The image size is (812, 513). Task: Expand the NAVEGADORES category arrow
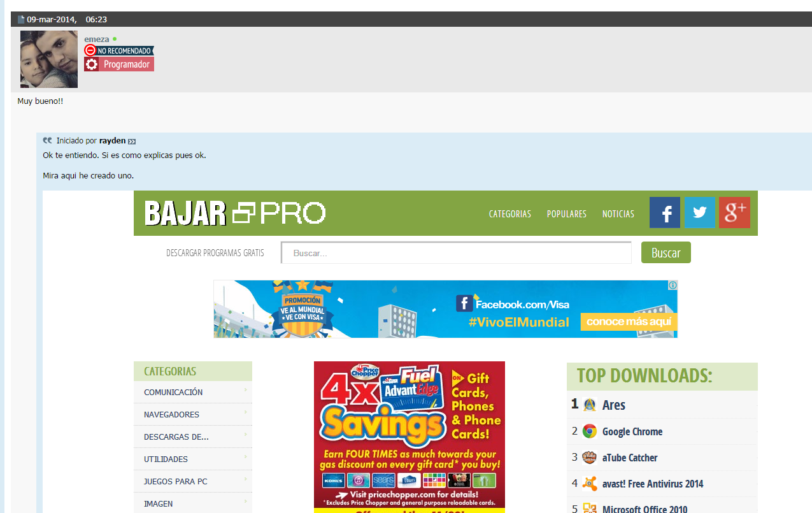(x=245, y=411)
